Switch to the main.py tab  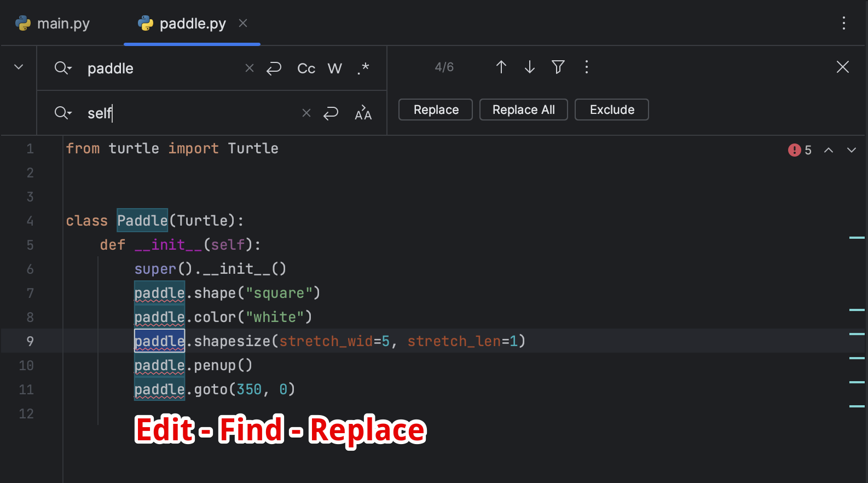53,24
